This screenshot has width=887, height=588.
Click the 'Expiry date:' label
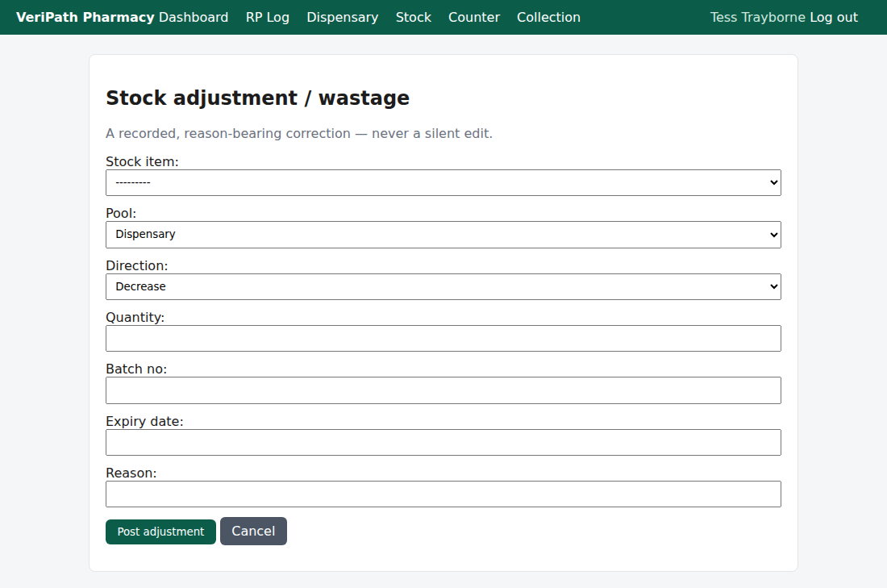point(145,422)
